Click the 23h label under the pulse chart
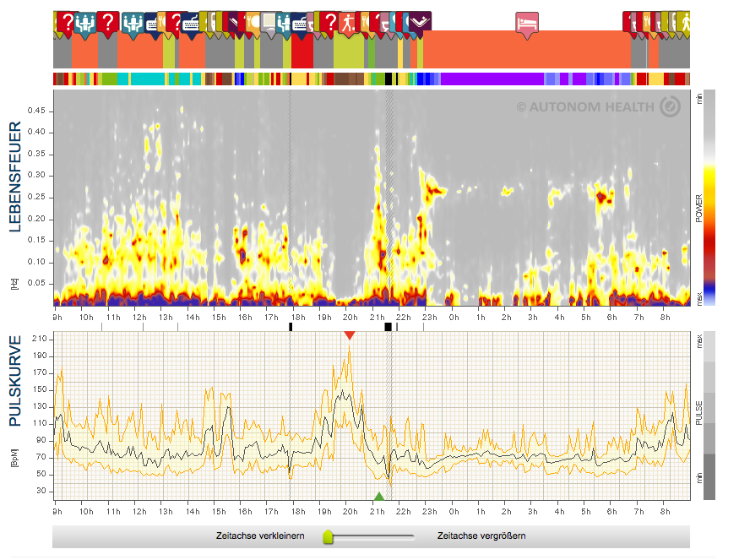Image resolution: width=739 pixels, height=560 pixels. 429,512
